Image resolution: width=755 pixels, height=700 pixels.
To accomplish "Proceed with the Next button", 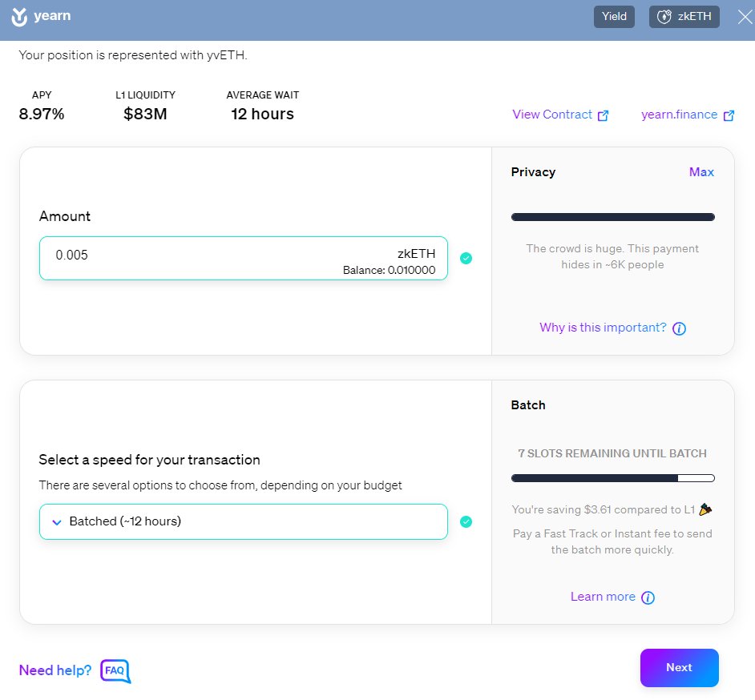I will 679,667.
